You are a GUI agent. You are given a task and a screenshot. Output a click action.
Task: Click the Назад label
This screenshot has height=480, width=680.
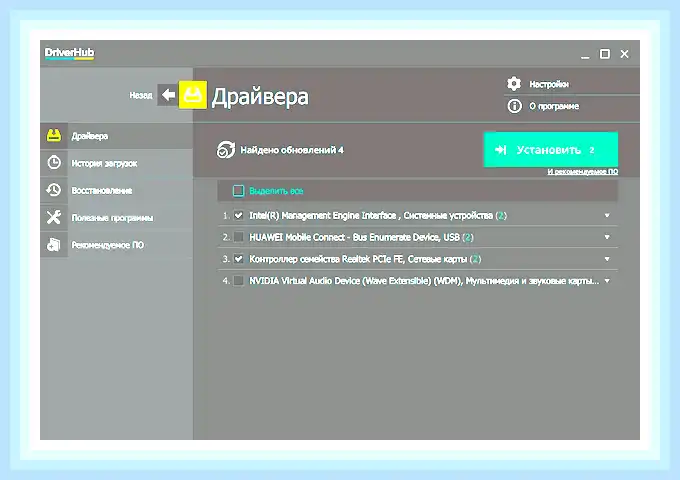(141, 95)
